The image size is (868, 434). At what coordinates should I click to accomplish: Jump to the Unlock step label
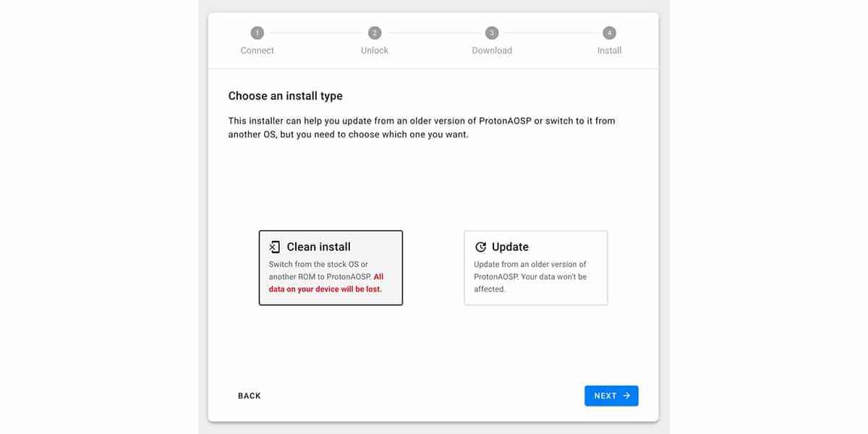374,51
